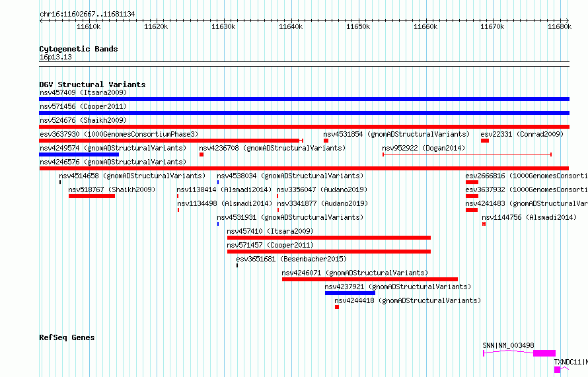Open the SNN|NM_003498 gene label
This screenshot has width=588, height=377.
pyautogui.click(x=508, y=345)
